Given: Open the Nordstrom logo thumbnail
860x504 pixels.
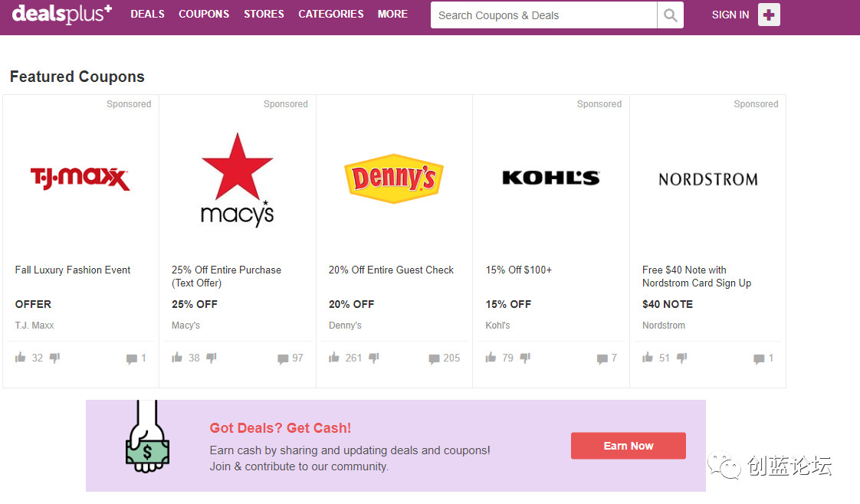Looking at the screenshot, I should (707, 179).
